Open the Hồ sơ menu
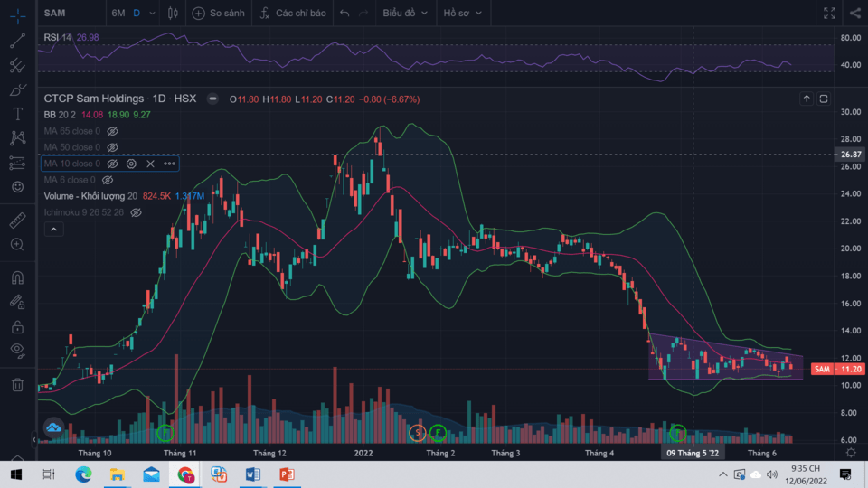 click(462, 14)
